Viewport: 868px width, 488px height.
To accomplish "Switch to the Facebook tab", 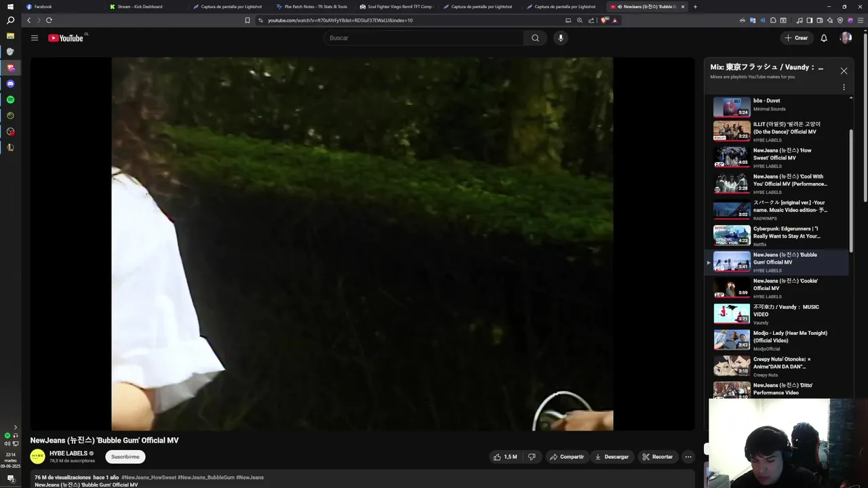I will click(63, 6).
